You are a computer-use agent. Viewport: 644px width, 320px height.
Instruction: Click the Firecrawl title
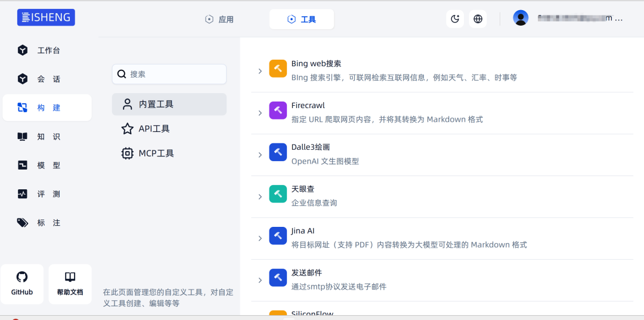coord(308,105)
